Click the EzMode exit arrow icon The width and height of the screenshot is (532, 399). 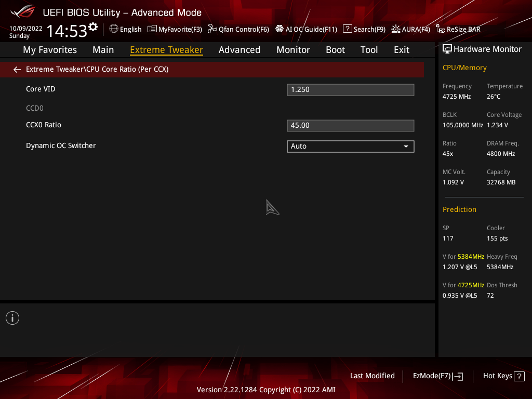coord(458,376)
